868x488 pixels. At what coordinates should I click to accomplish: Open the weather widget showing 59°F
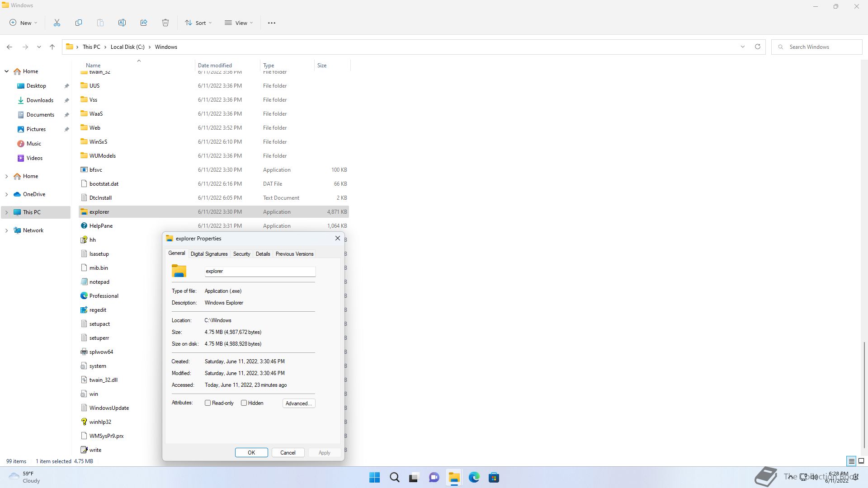click(x=25, y=477)
